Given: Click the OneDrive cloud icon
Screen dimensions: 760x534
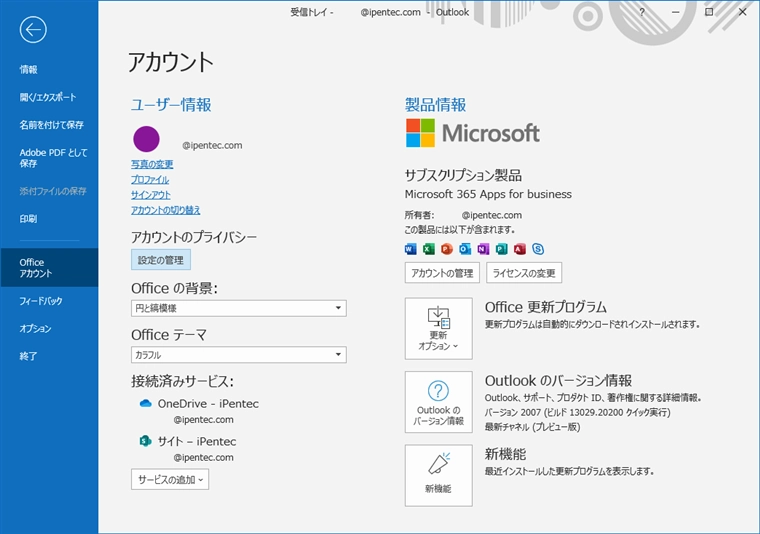Looking at the screenshot, I should click(x=145, y=404).
